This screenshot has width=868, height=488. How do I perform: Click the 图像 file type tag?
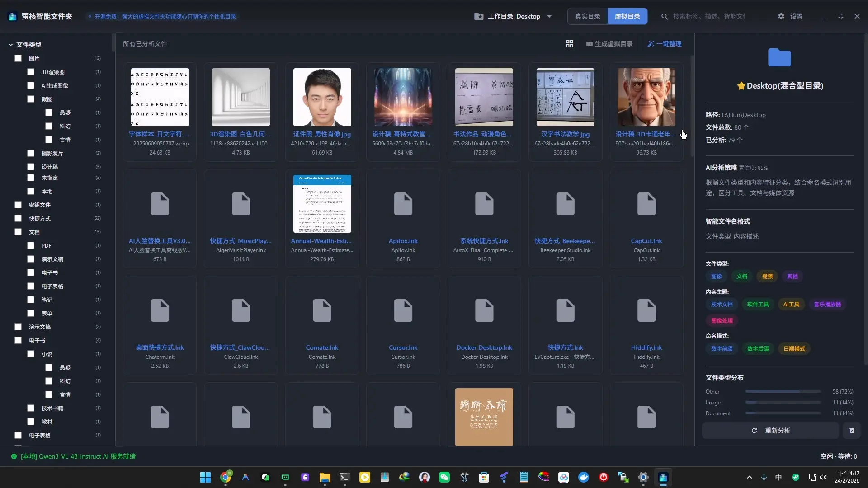[716, 277]
